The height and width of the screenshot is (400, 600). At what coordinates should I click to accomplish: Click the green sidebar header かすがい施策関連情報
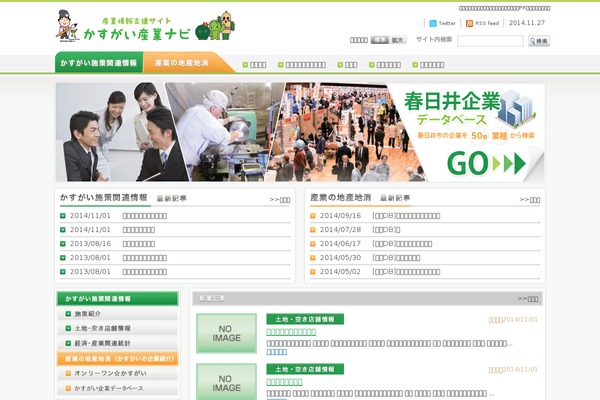point(117,299)
